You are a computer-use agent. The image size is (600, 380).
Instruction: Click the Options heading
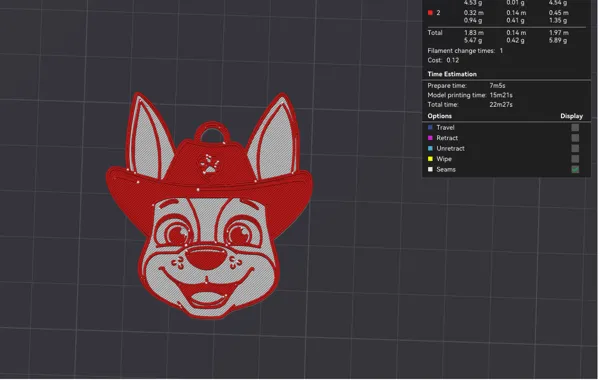pos(440,116)
